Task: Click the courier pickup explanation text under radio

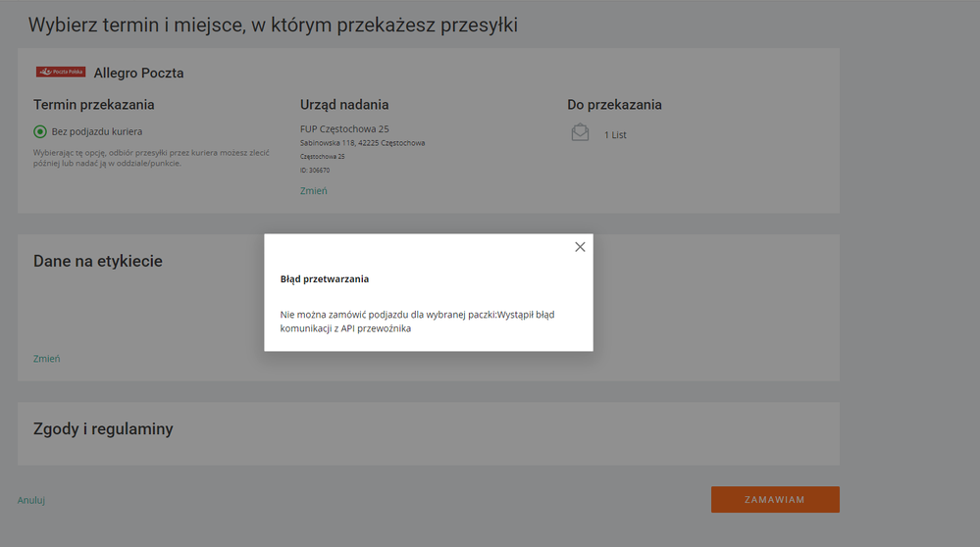Action: pos(151,158)
